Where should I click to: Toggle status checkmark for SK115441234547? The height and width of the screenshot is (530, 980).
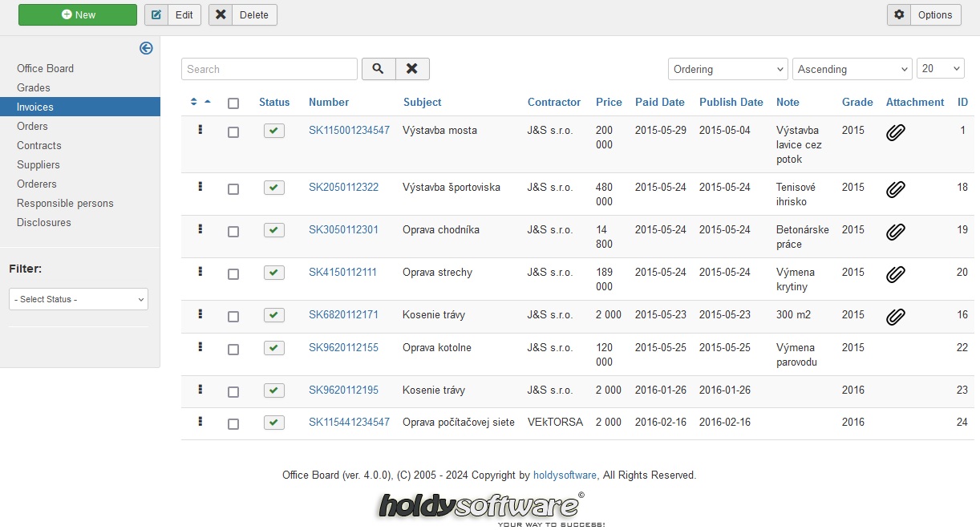[x=274, y=423]
